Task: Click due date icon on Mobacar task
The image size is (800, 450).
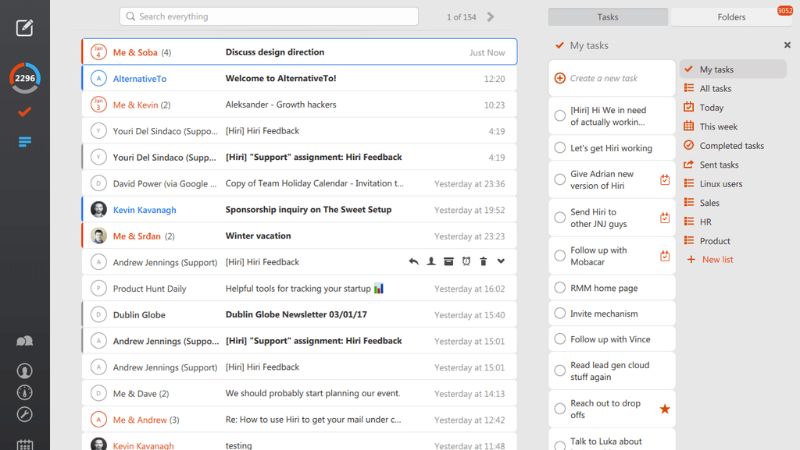Action: pyautogui.click(x=665, y=256)
